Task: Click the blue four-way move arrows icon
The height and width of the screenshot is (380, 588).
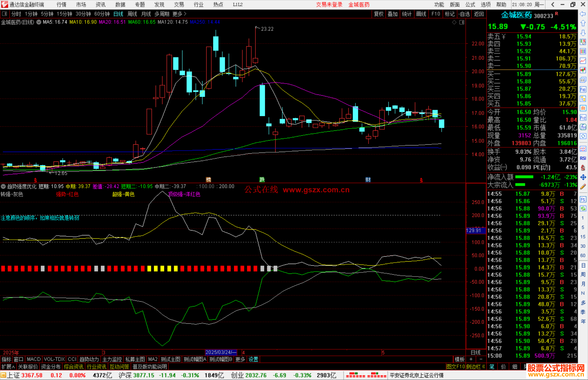Action: (583, 177)
